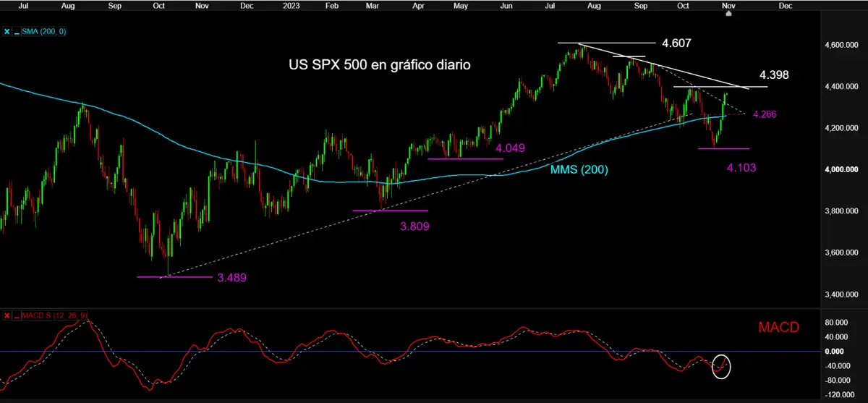The image size is (868, 403).
Task: Select the 3.809 support level label
Action: coord(414,226)
